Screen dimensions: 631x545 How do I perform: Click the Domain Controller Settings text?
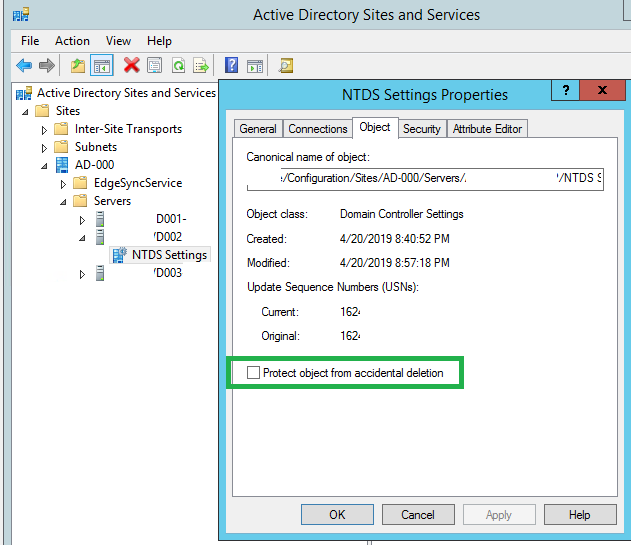coord(402,214)
